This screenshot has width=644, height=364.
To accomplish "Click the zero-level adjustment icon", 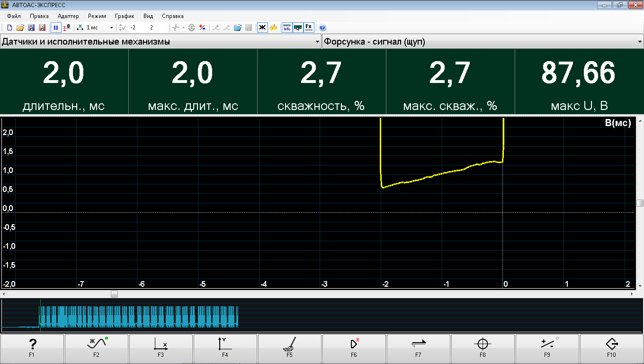I will (x=67, y=27).
